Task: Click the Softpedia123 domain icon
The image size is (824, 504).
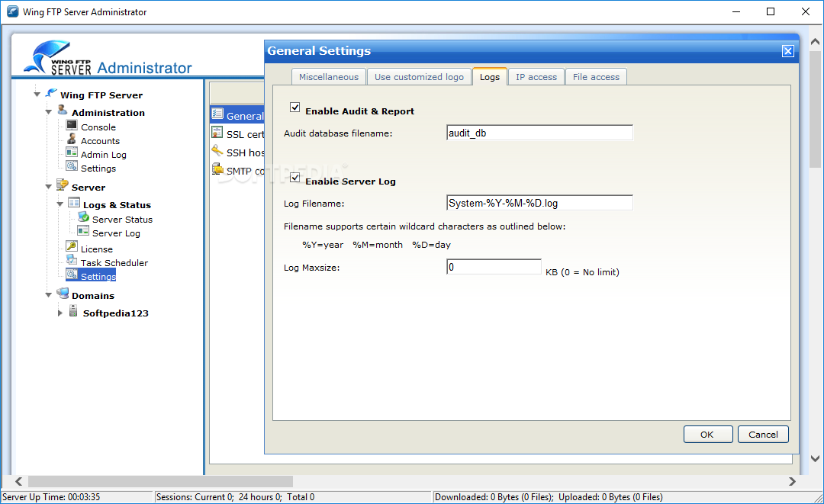Action: (73, 311)
